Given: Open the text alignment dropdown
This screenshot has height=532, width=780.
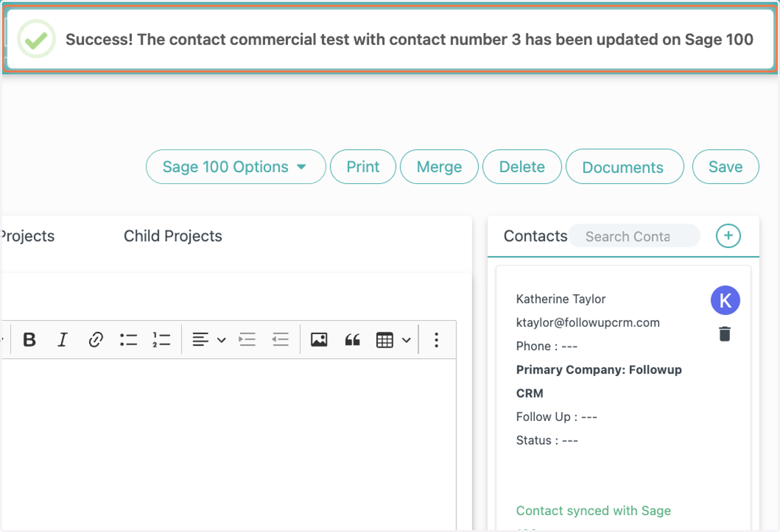Looking at the screenshot, I should [x=209, y=340].
